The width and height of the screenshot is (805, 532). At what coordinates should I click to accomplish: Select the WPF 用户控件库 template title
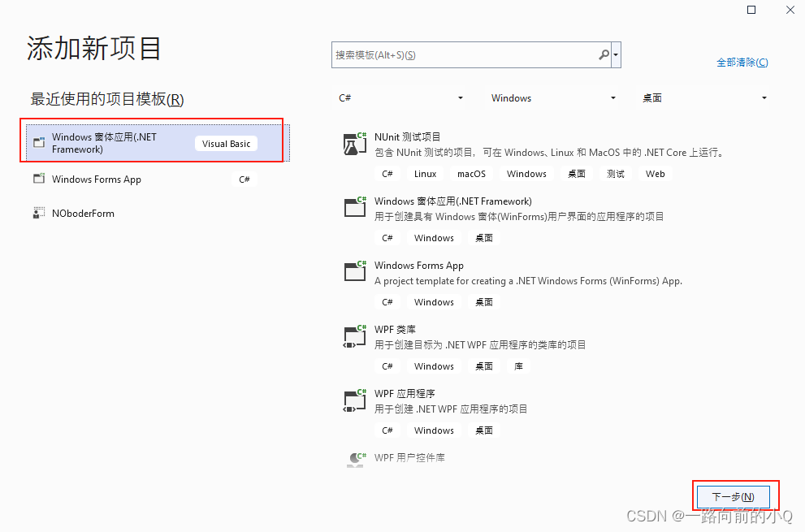409,457
